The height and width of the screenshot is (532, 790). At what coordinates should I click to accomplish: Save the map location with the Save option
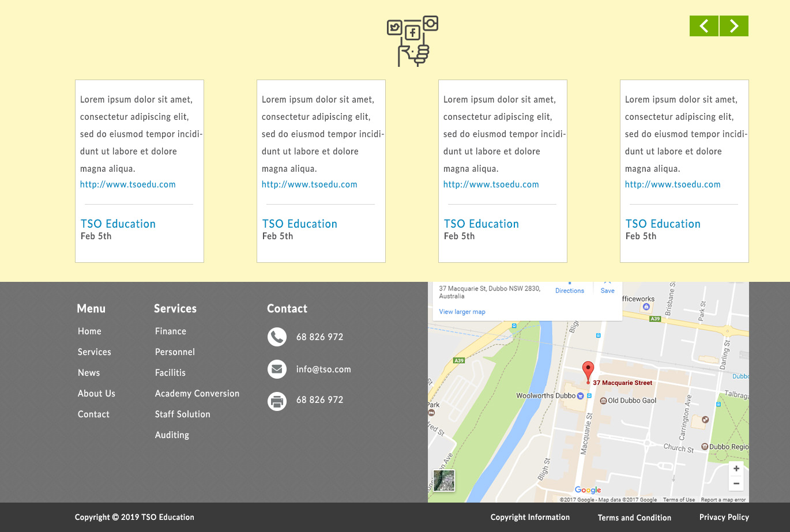(607, 290)
